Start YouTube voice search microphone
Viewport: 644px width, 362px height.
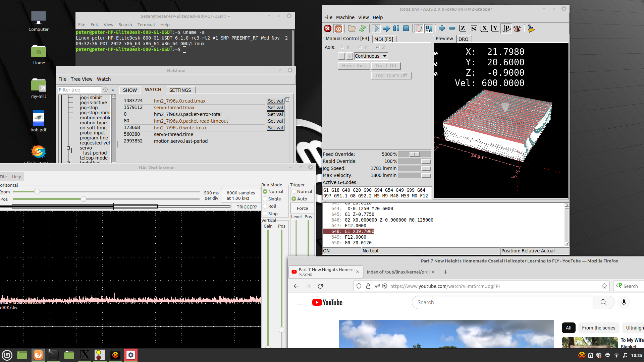624,302
